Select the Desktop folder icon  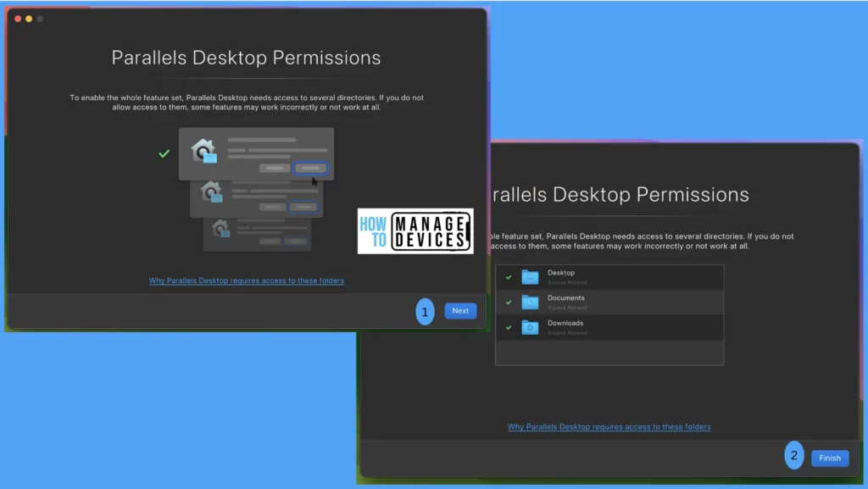[x=530, y=276]
